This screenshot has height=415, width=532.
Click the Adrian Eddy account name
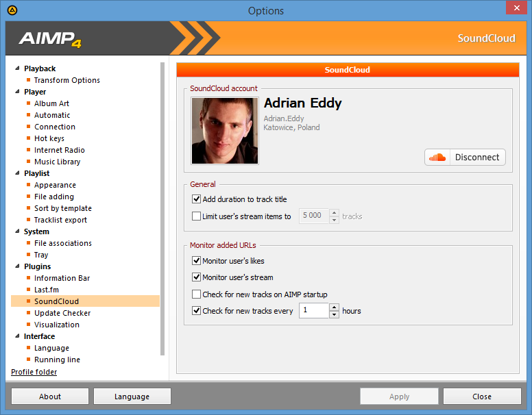(x=303, y=103)
